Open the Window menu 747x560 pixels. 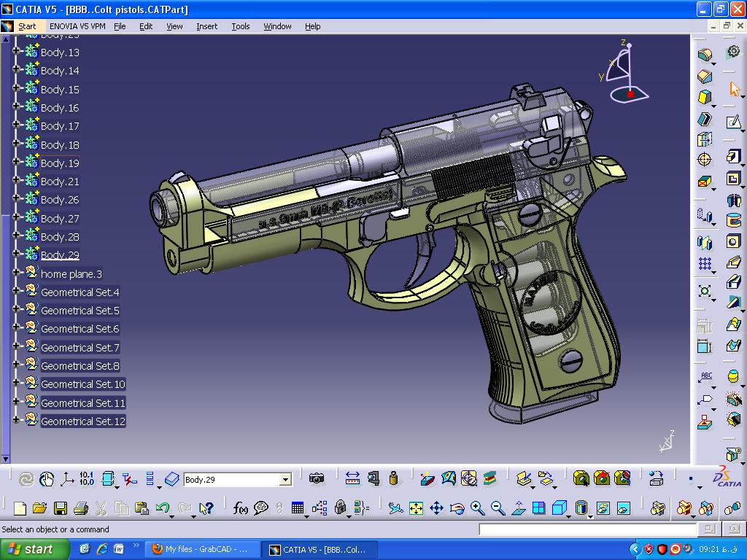coord(277,26)
